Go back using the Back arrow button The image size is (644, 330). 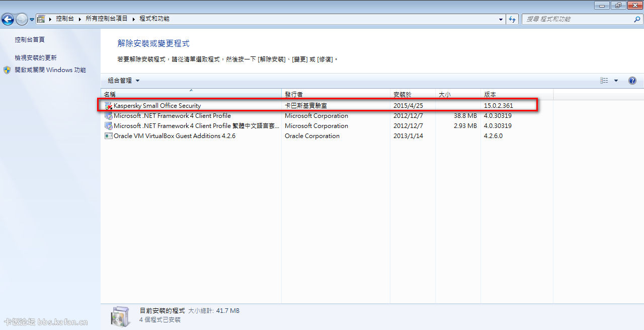click(x=8, y=19)
